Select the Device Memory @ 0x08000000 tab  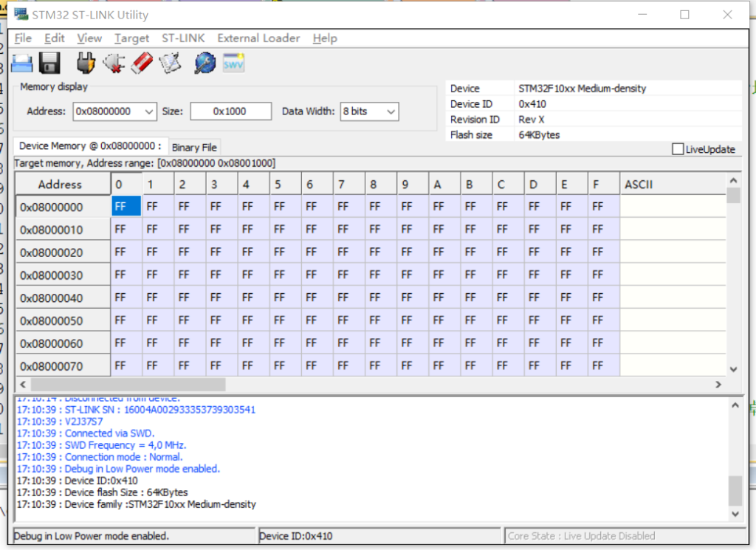point(90,145)
